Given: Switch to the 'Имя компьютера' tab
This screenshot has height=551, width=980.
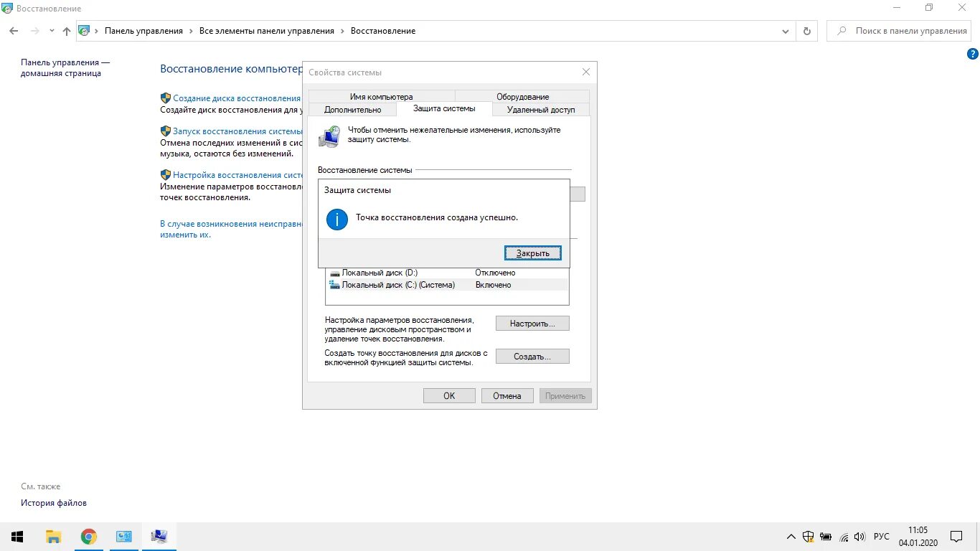Looking at the screenshot, I should click(382, 97).
